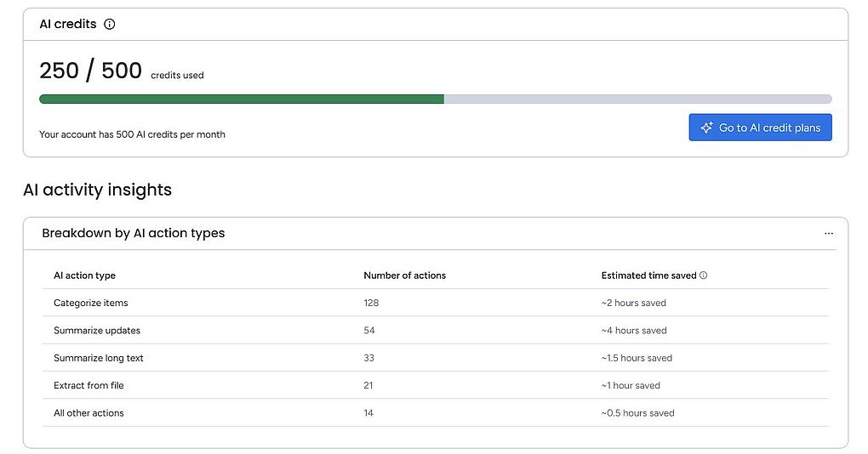Click the AI activity insights heading
This screenshot has height=454, width=868.
point(97,190)
